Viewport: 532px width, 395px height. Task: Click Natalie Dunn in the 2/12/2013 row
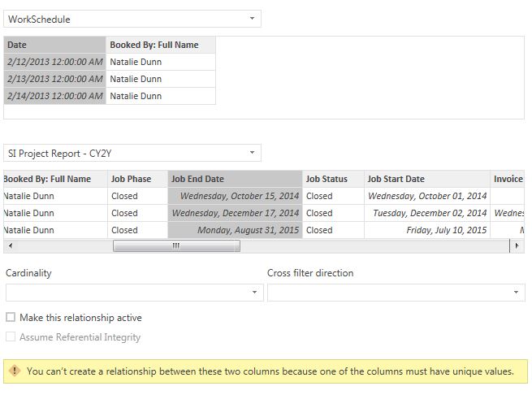coord(161,62)
